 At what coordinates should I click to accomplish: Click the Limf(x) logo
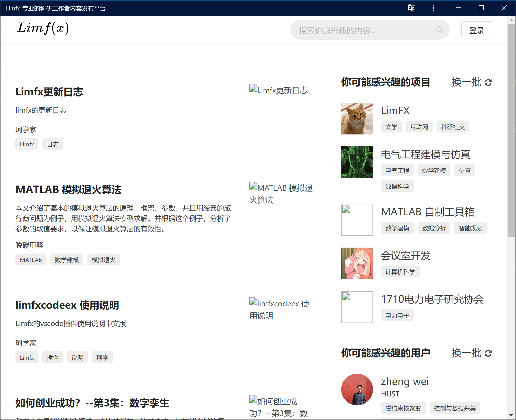coord(43,28)
